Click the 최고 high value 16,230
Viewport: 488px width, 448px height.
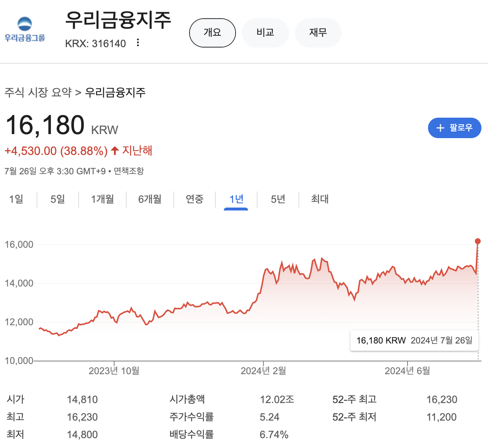(82, 417)
